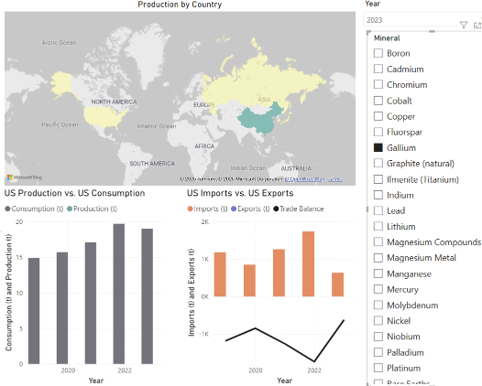The height and width of the screenshot is (386, 482).
Task: Click the AUSTRALIA map label
Action: click(296, 168)
